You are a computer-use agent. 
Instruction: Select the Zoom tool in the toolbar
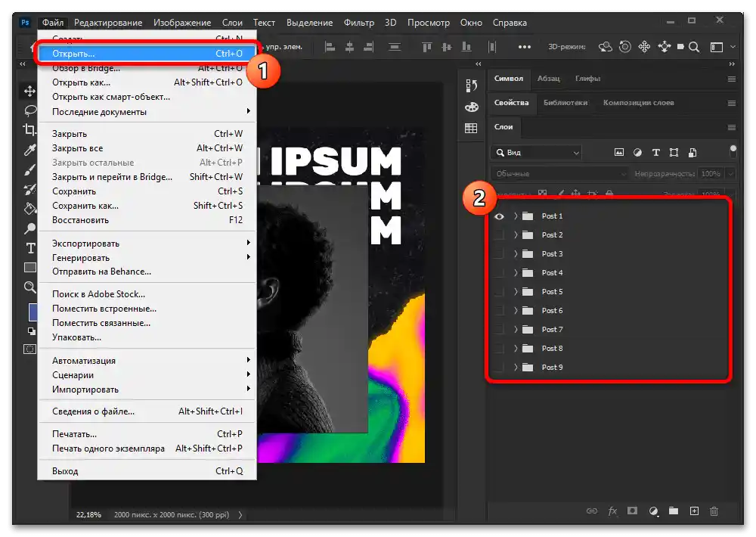30,287
